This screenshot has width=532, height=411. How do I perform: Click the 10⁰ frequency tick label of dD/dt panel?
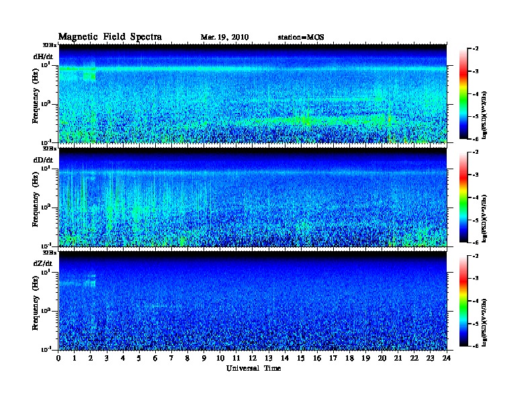click(46, 208)
